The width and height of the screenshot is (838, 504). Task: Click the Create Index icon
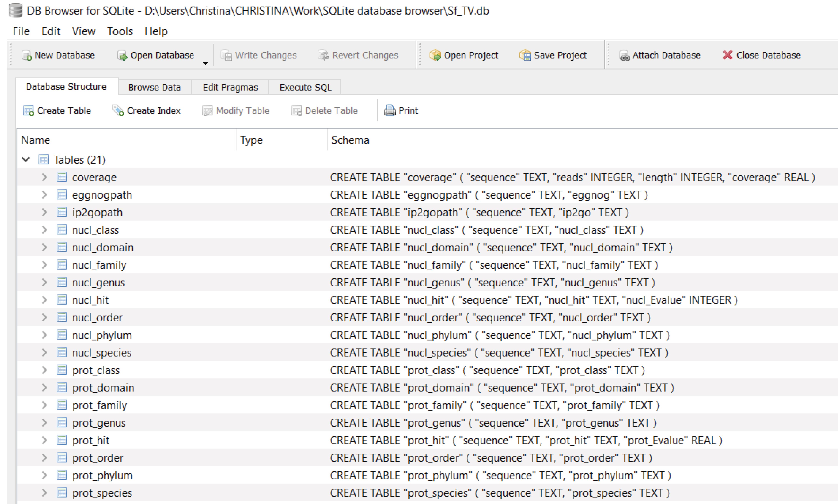pyautogui.click(x=118, y=111)
